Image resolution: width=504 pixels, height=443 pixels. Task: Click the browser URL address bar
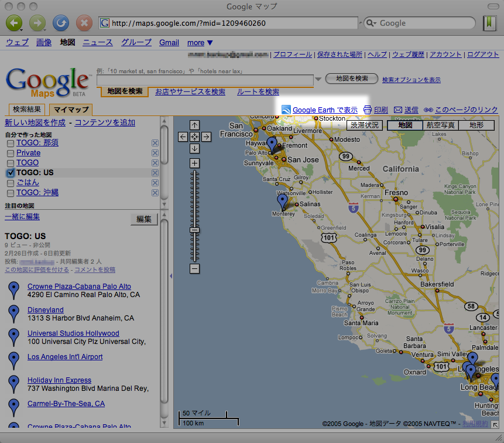click(228, 23)
